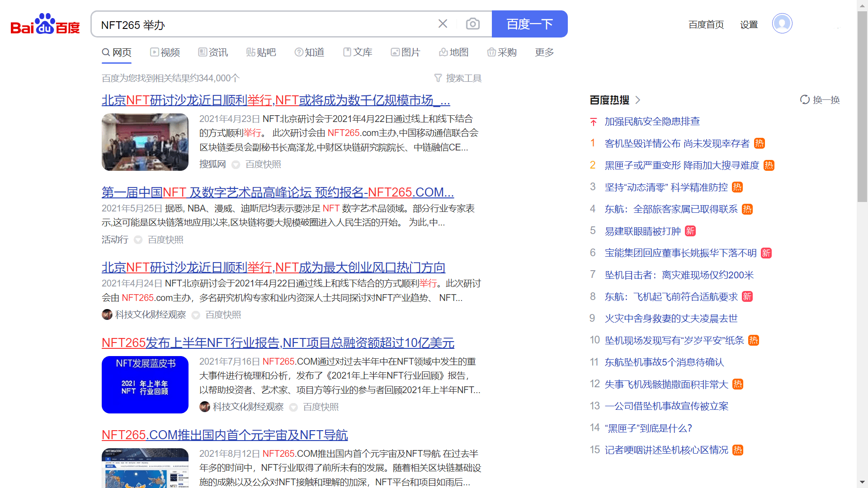
Task: Switch to the 视频 tab
Action: [165, 52]
